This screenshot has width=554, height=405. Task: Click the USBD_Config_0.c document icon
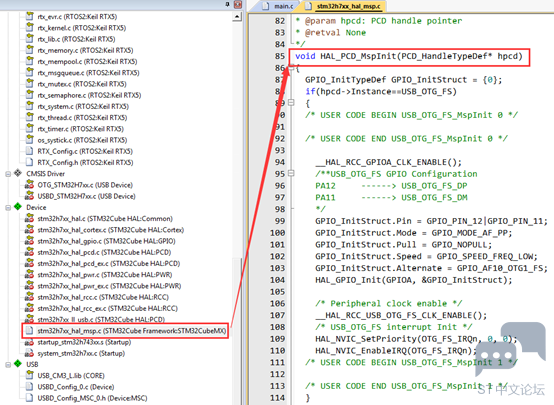point(30,387)
